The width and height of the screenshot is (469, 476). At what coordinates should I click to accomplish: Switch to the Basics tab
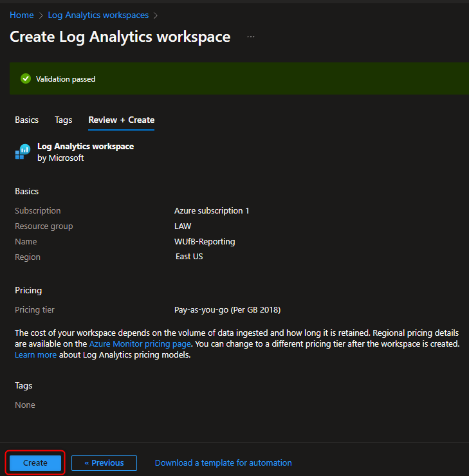27,120
